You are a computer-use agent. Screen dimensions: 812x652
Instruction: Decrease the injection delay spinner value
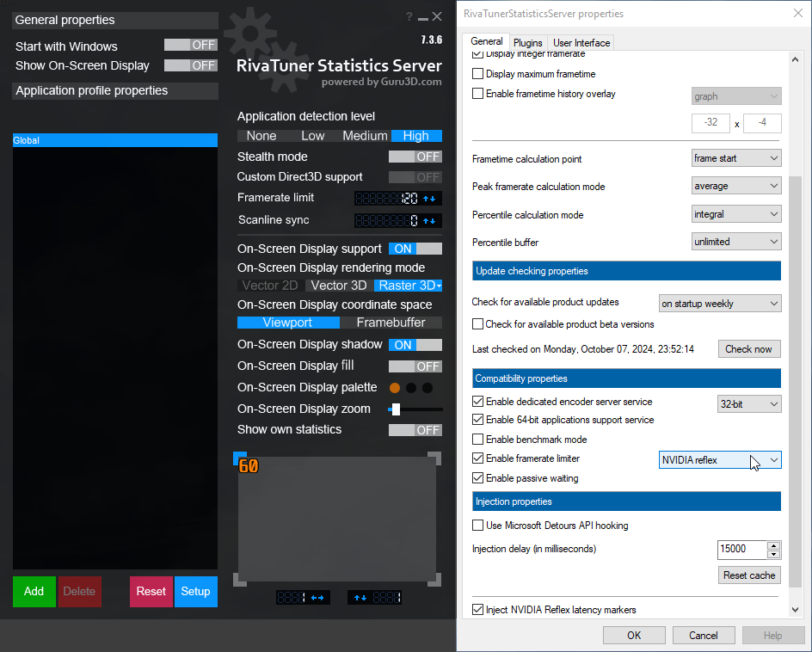click(x=773, y=554)
